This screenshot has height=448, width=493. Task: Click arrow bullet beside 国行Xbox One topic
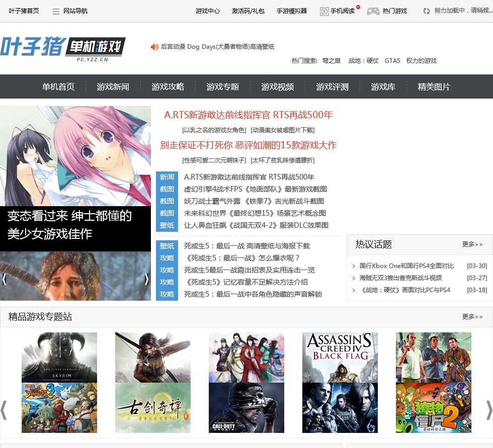[x=354, y=266]
